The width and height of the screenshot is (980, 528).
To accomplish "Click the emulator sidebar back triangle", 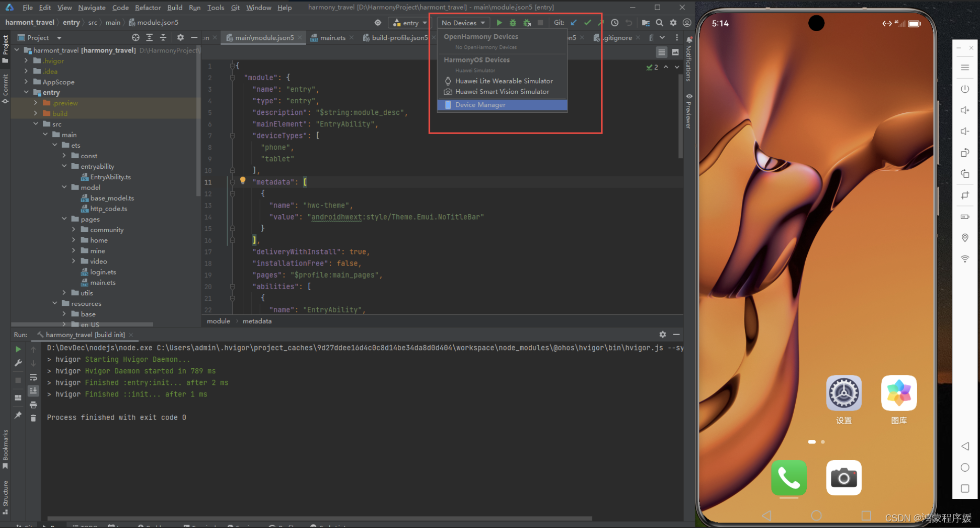I will (965, 446).
